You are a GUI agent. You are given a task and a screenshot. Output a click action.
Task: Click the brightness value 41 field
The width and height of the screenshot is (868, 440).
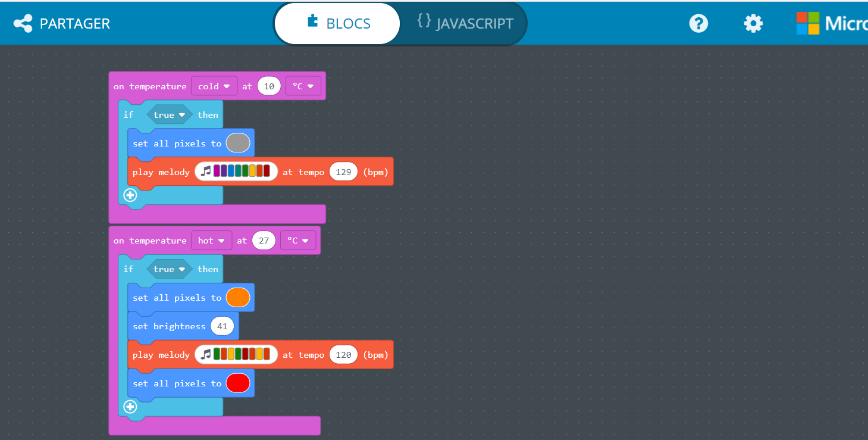(x=222, y=326)
